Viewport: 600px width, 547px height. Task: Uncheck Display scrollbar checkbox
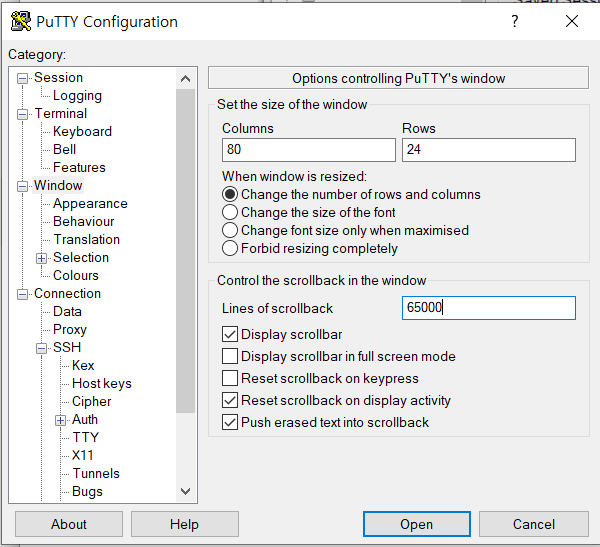(x=230, y=334)
